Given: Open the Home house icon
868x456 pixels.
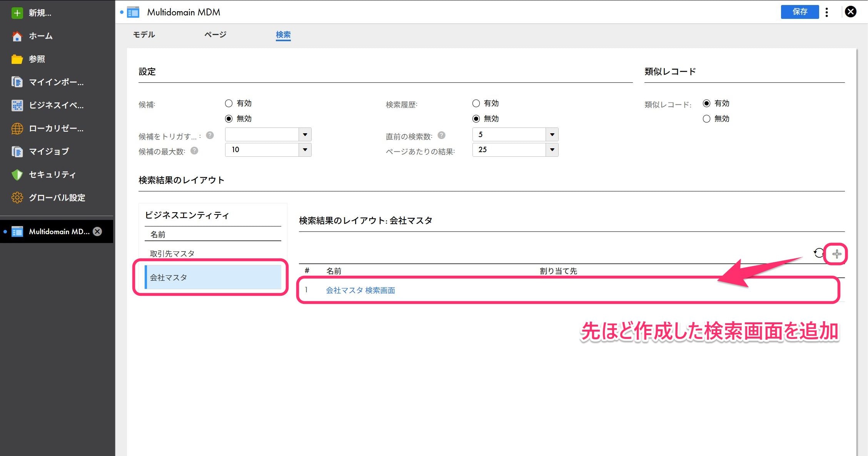Looking at the screenshot, I should coord(17,36).
